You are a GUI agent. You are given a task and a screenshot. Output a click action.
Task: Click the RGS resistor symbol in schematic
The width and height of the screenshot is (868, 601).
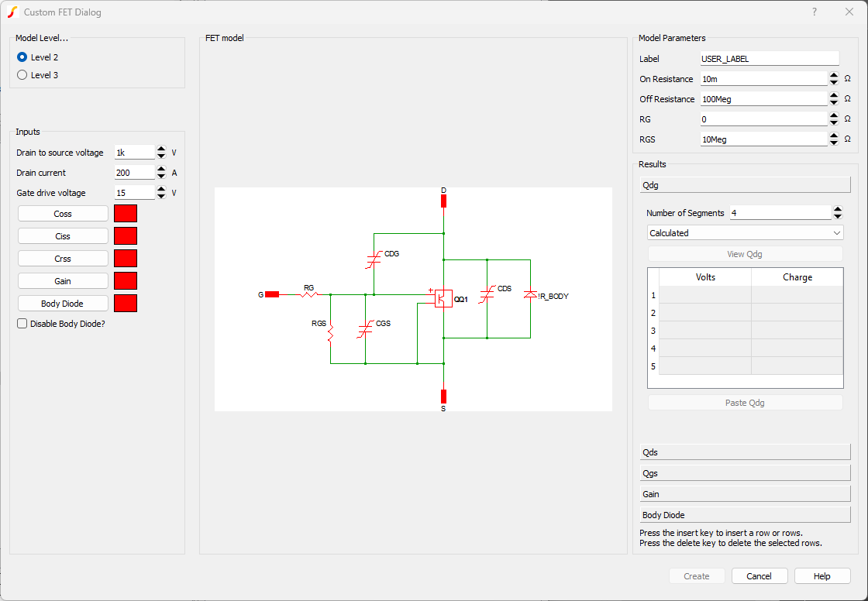(x=331, y=334)
